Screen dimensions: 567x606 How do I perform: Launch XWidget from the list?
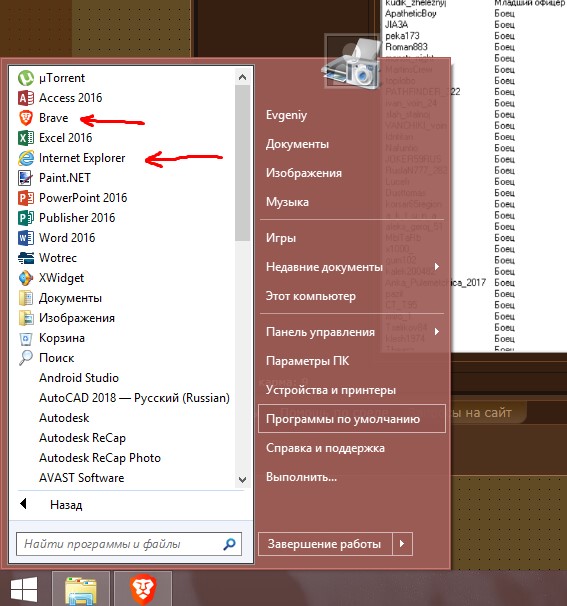[51, 278]
